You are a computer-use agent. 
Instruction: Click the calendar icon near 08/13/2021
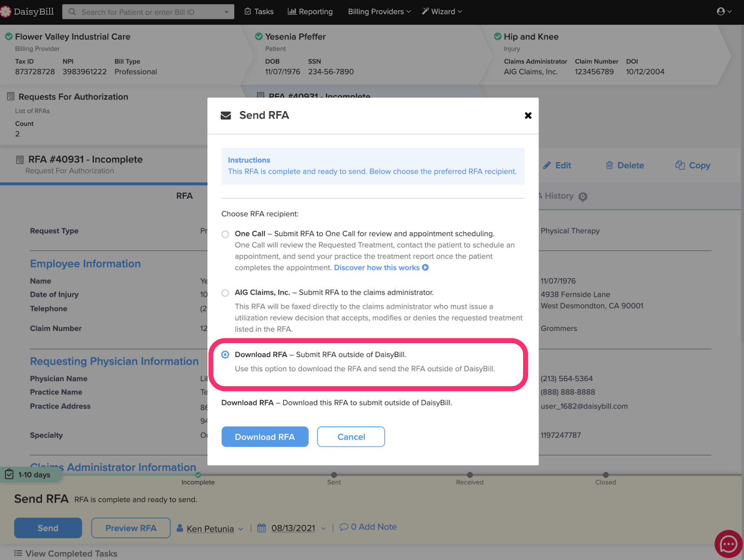click(262, 528)
